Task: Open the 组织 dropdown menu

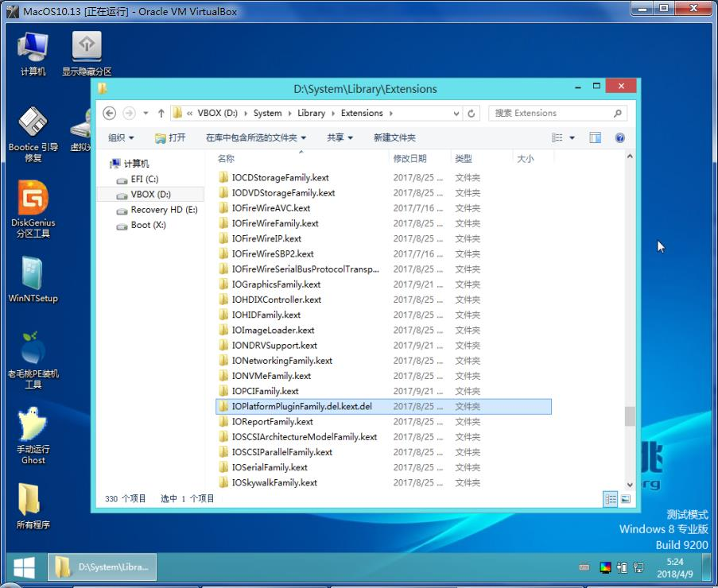Action: (x=121, y=137)
